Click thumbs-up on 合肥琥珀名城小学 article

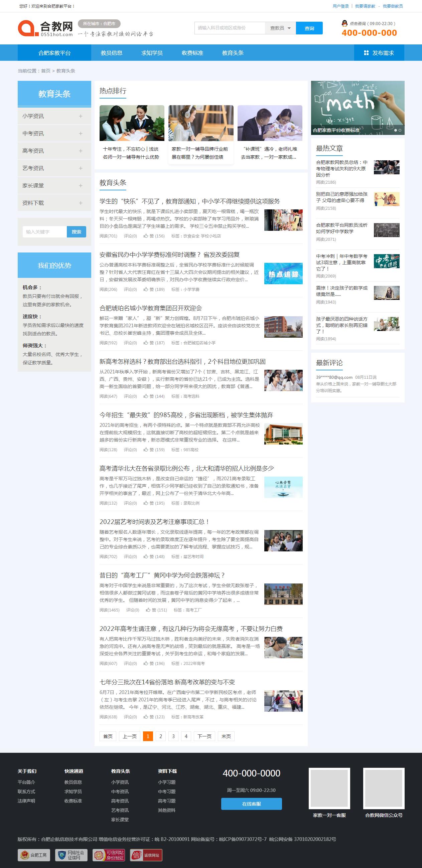146,343
